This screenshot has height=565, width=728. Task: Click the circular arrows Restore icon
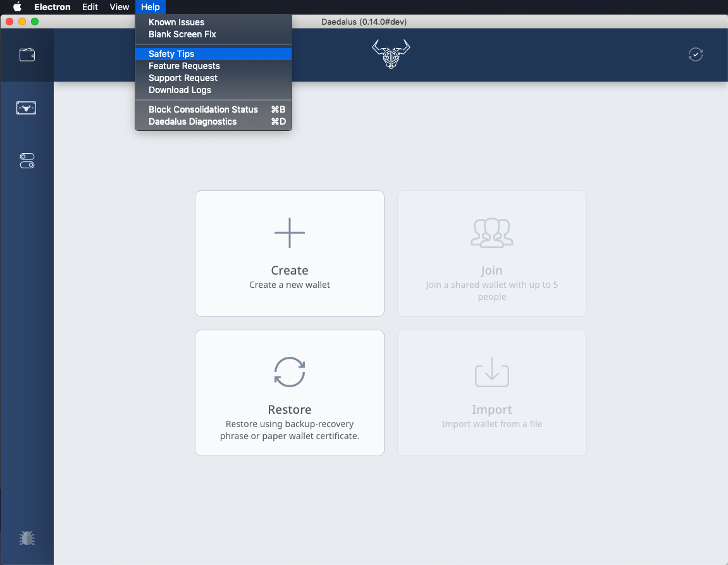pyautogui.click(x=290, y=372)
